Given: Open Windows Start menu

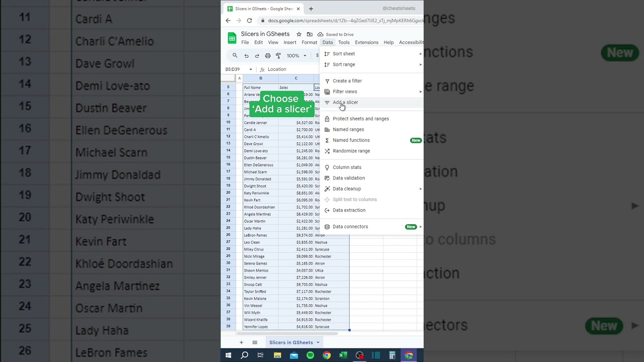Looking at the screenshot, I should (x=228, y=355).
